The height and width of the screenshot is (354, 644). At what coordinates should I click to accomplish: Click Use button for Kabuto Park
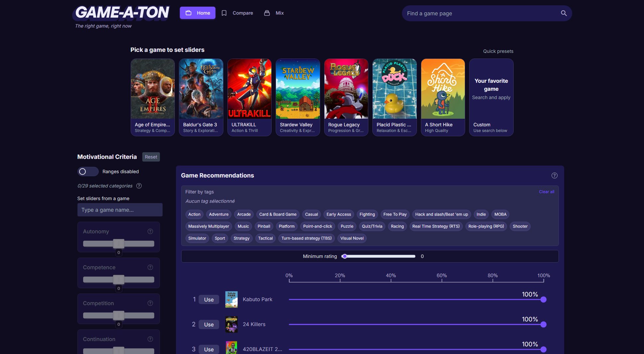click(x=209, y=299)
